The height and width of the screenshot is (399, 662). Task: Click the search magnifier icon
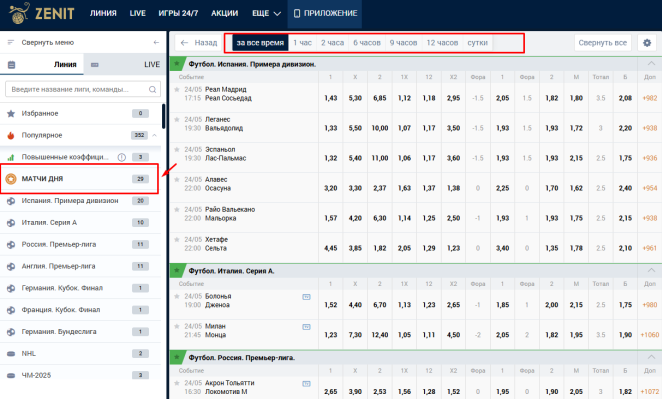152,90
